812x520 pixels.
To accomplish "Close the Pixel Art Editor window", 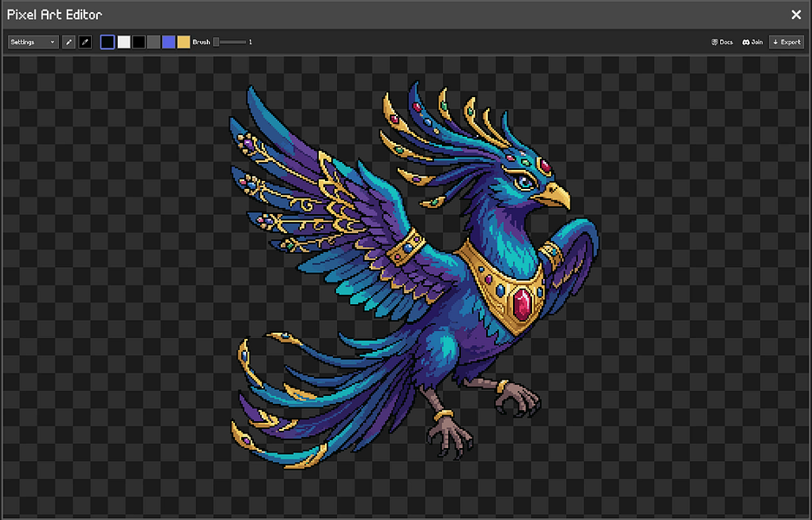I will [x=796, y=15].
